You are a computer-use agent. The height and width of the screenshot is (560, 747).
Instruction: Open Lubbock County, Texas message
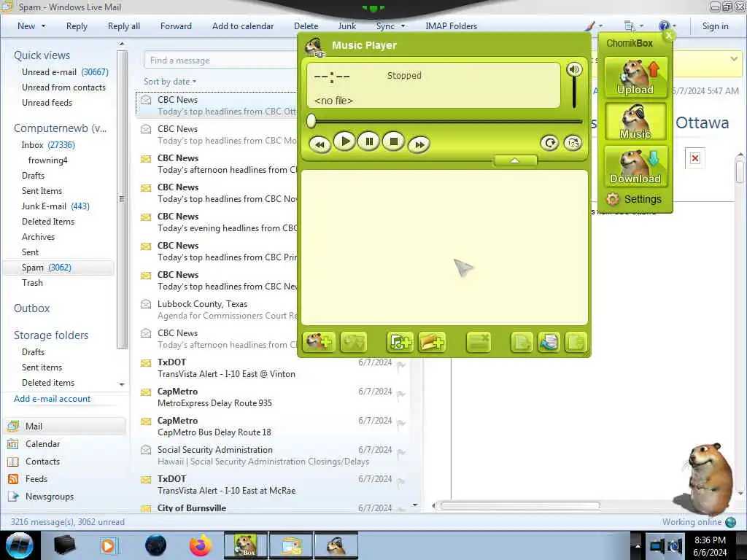pos(217,309)
